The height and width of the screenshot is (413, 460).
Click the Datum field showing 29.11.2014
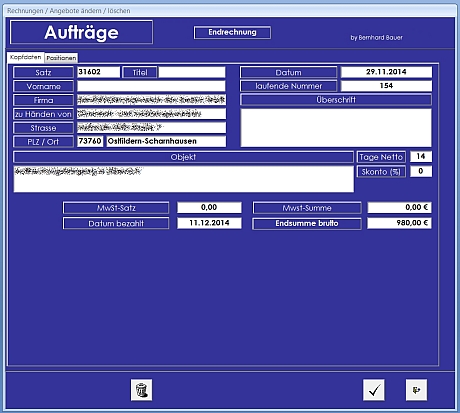tap(386, 72)
